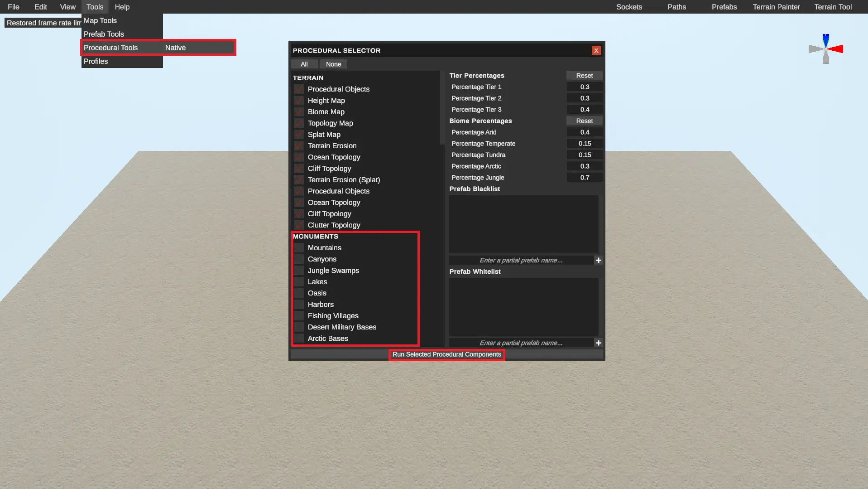This screenshot has height=489, width=868.
Task: Reset the Tier Percentages values
Action: (x=584, y=76)
